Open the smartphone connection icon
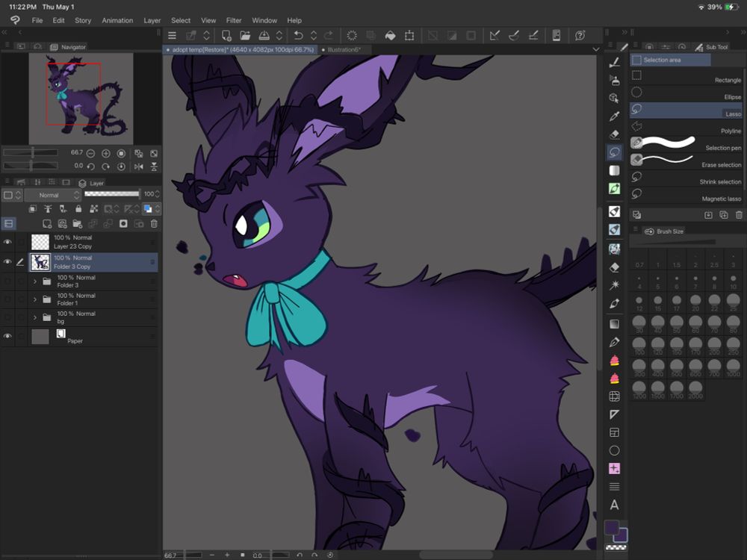The image size is (747, 560). [x=556, y=36]
